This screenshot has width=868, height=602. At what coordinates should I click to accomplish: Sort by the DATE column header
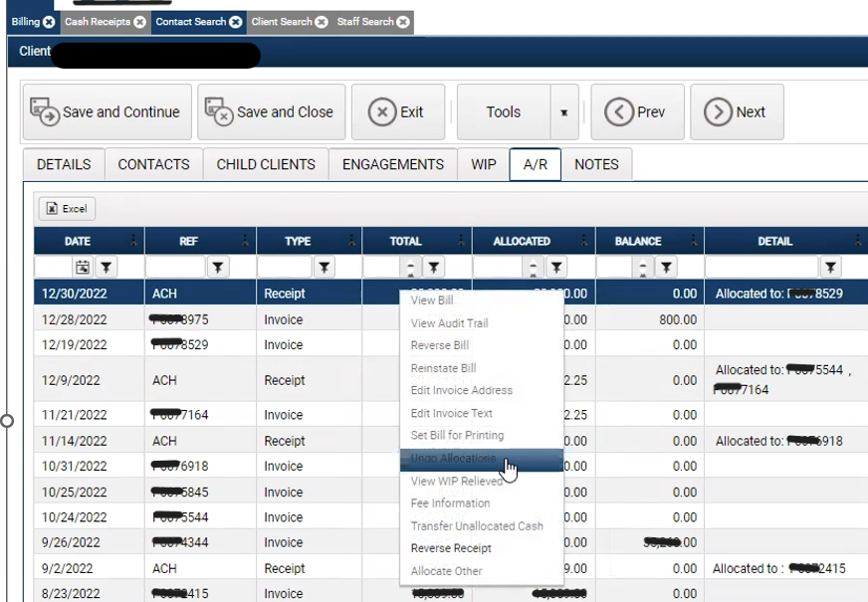(78, 241)
